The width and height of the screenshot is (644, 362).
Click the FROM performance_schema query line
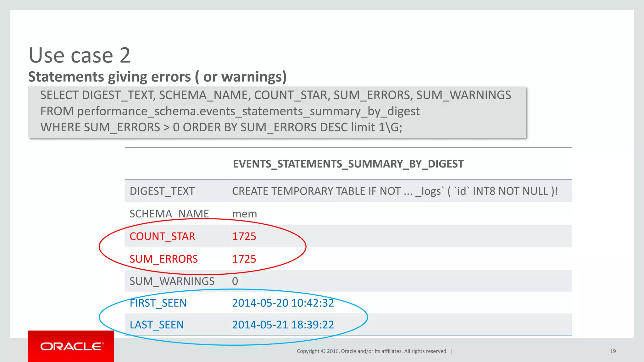pyautogui.click(x=230, y=111)
